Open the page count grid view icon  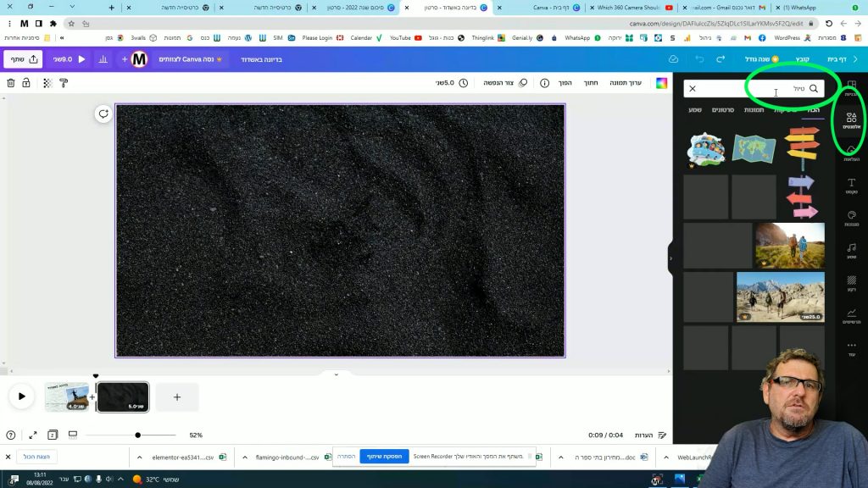(53, 435)
